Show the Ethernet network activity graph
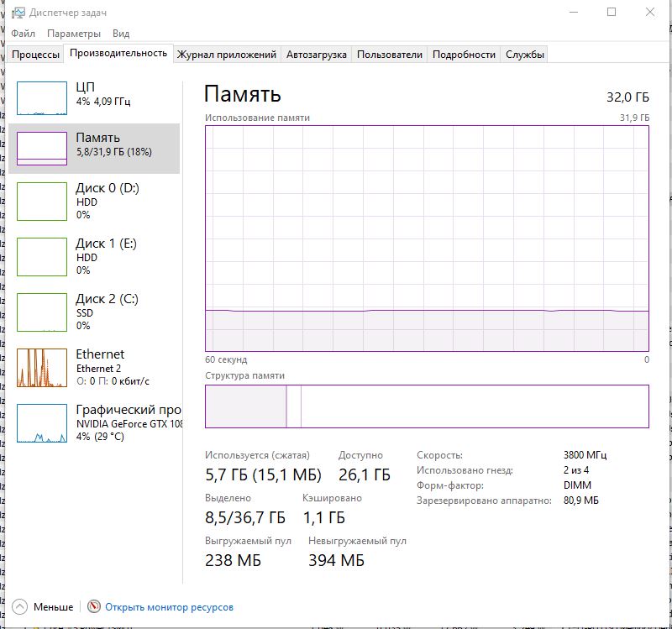Screen dimensions: 672x629 [42, 368]
